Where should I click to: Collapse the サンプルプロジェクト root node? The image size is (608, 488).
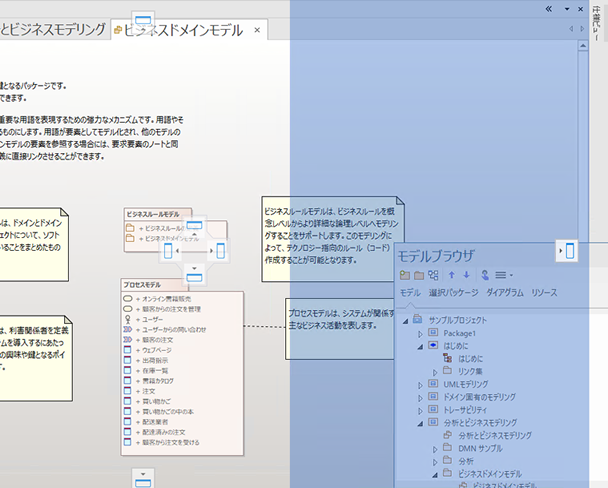(406, 321)
